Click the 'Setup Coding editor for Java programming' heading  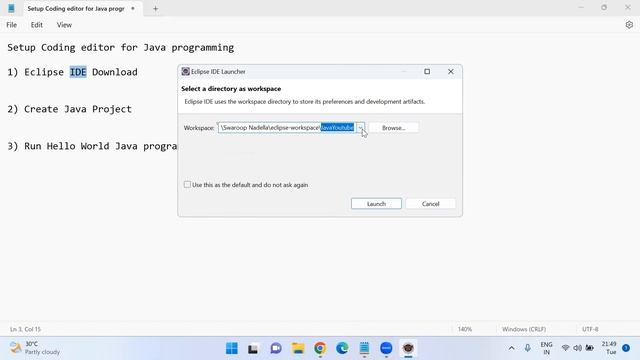point(120,48)
